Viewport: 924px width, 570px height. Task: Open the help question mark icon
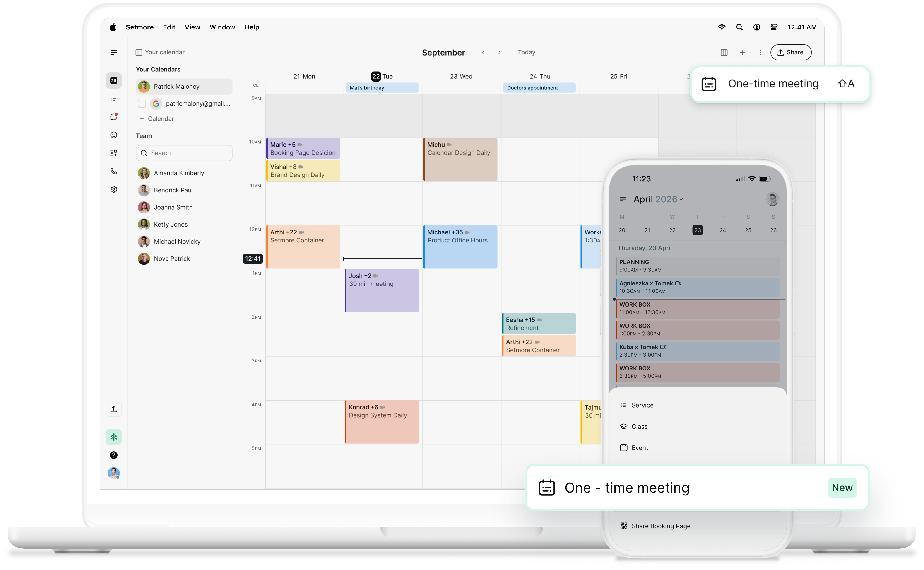pos(113,455)
